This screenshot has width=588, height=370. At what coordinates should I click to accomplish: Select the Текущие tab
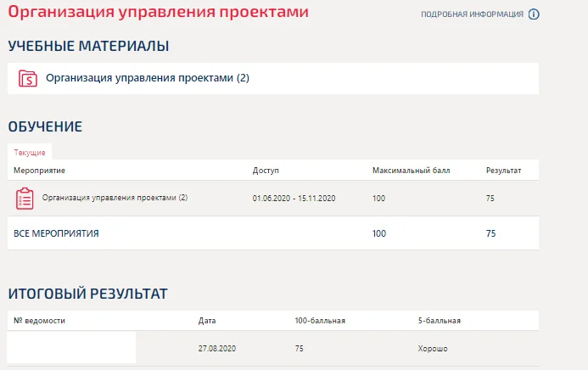pyautogui.click(x=30, y=153)
